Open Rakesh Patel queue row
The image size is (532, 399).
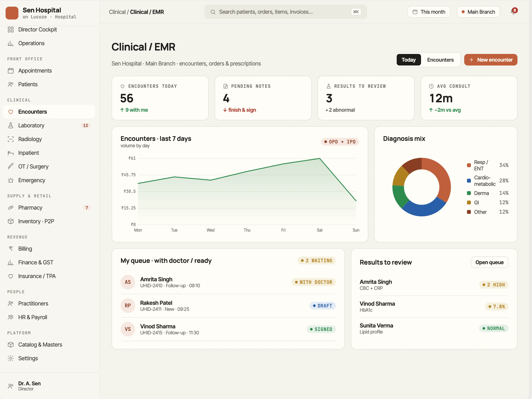tap(228, 306)
